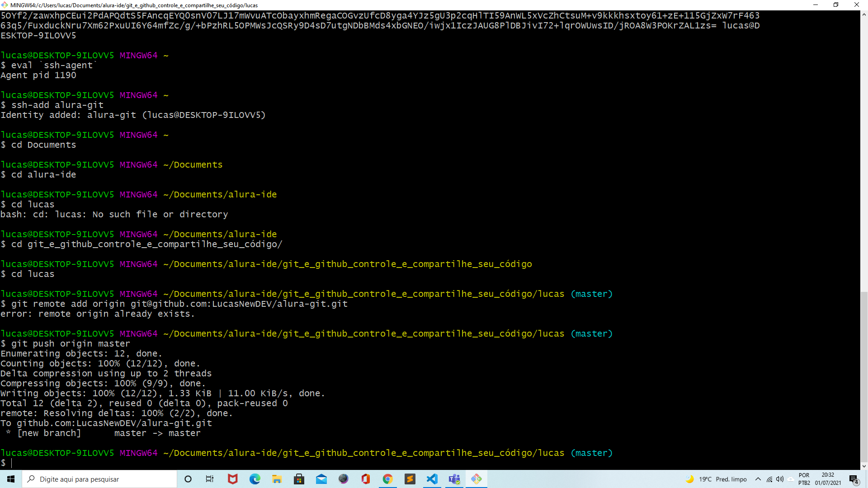Click the 'cd Documents' command line

pos(38,145)
